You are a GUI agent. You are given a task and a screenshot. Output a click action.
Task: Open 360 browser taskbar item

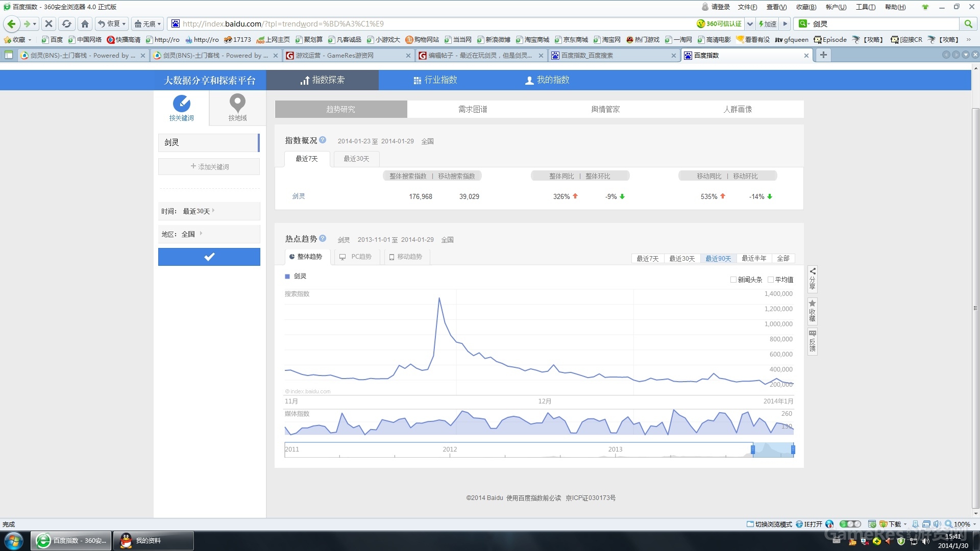click(71, 541)
